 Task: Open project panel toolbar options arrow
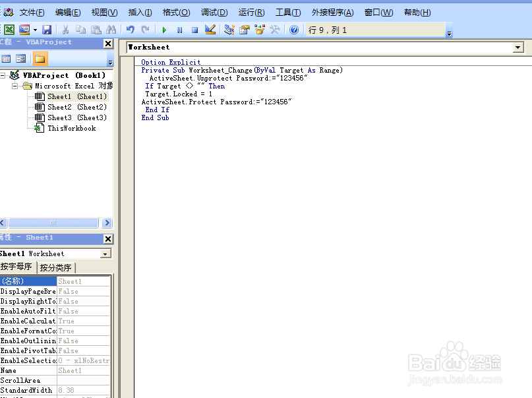[110, 63]
